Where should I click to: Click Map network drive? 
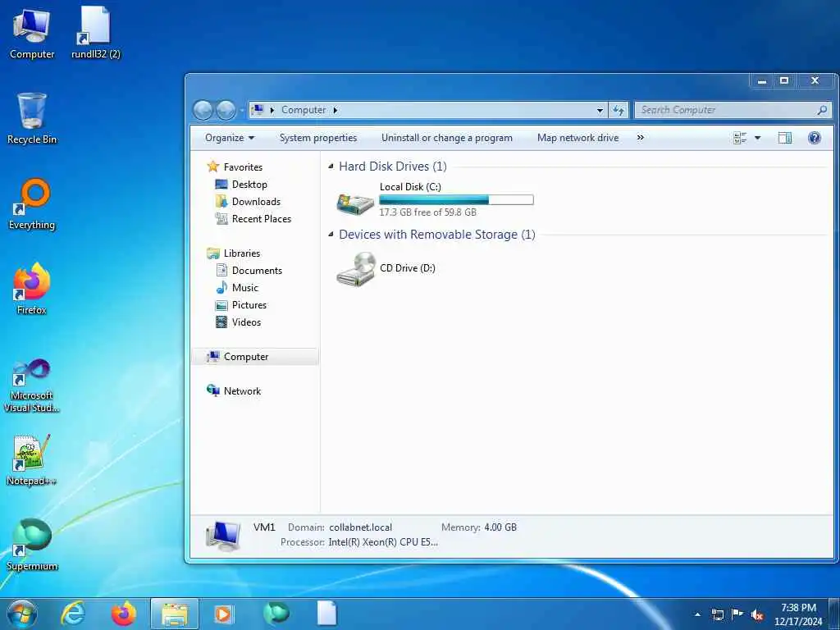pyautogui.click(x=578, y=138)
